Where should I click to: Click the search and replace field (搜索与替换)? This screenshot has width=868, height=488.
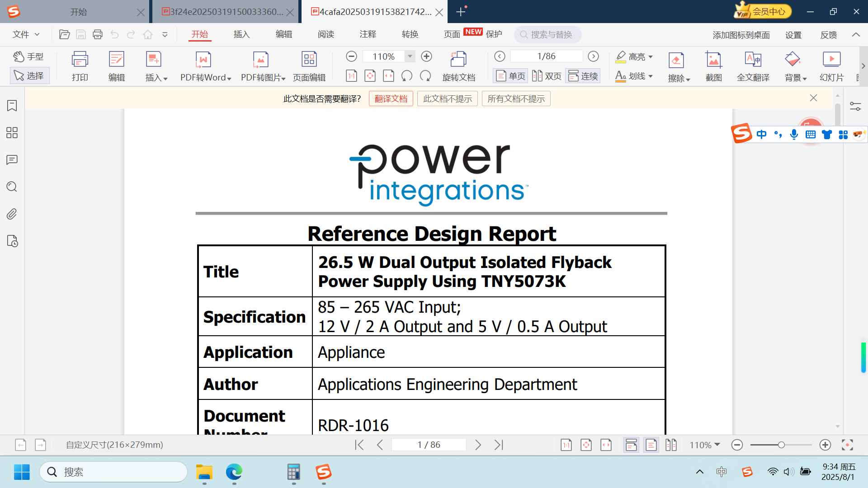[x=547, y=34]
